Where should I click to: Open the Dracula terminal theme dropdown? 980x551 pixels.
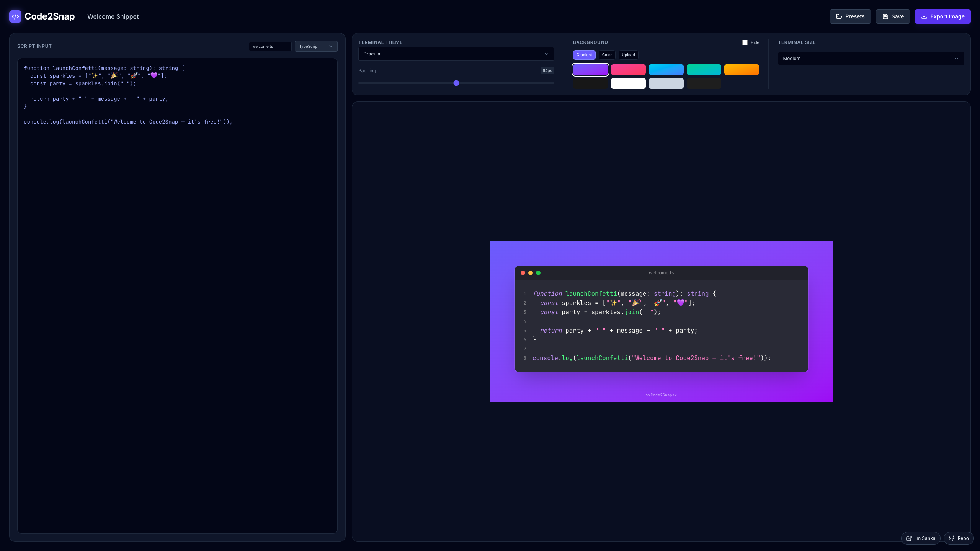tap(456, 54)
